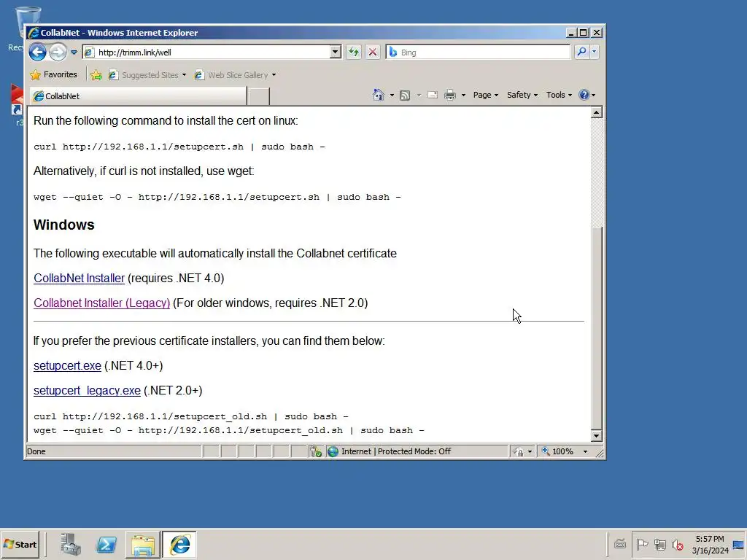Go back with the IE Back arrow
The height and width of the screenshot is (560, 747).
pyautogui.click(x=38, y=52)
